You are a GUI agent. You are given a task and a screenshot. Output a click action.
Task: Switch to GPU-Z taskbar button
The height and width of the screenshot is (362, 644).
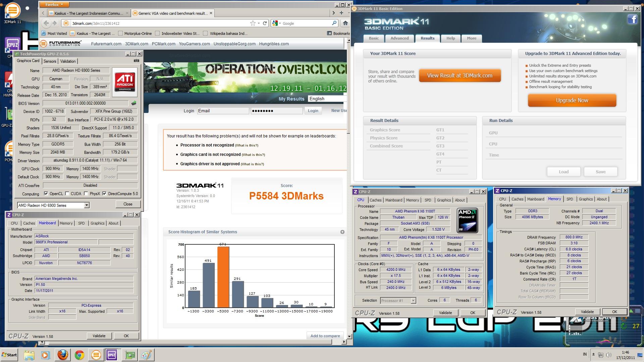[130, 355]
